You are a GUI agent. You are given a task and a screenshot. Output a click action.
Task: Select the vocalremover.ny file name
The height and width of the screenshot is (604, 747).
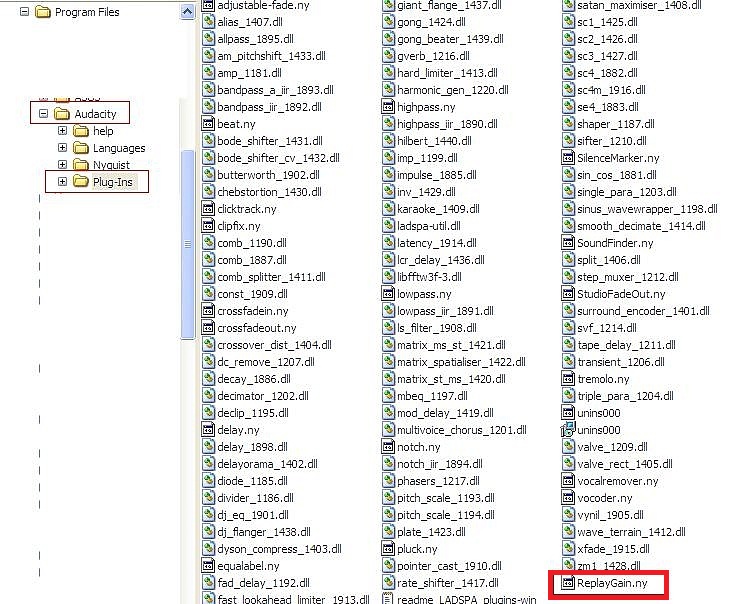[x=617, y=481]
